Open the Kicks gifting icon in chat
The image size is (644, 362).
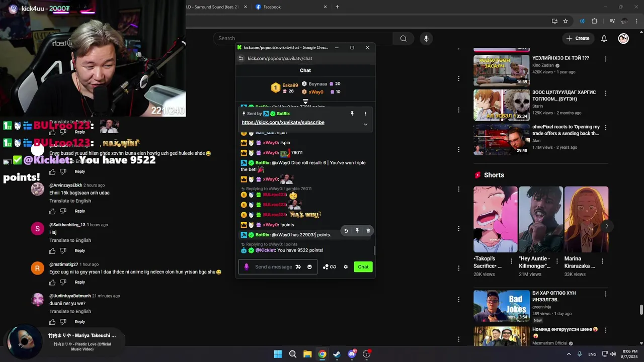tap(330, 267)
